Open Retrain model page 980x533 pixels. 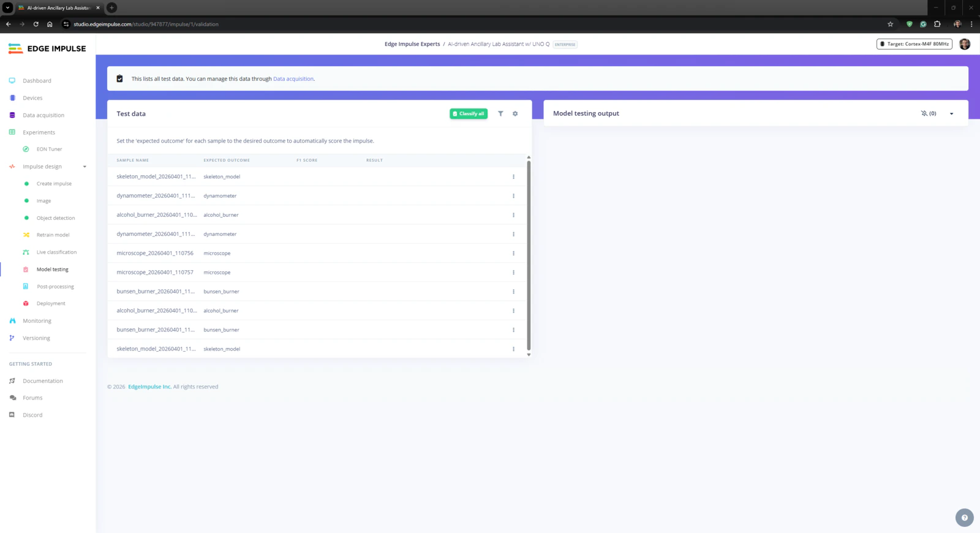(53, 235)
